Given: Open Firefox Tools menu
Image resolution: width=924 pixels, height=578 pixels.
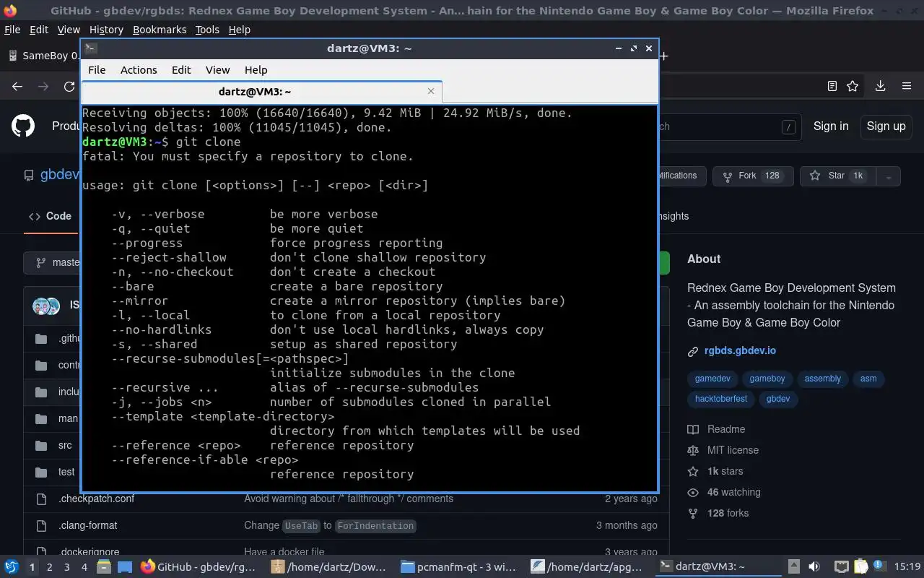Looking at the screenshot, I should pos(207,30).
